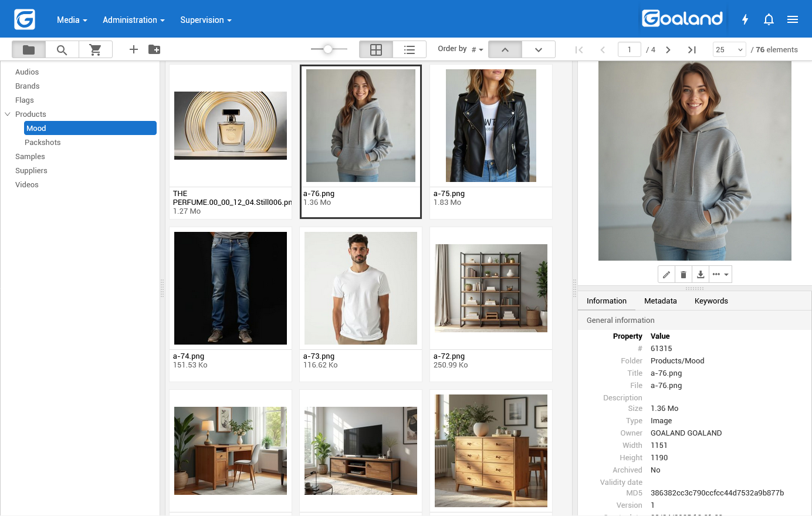Go to the previous page
The height and width of the screenshot is (516, 812).
[x=603, y=50]
